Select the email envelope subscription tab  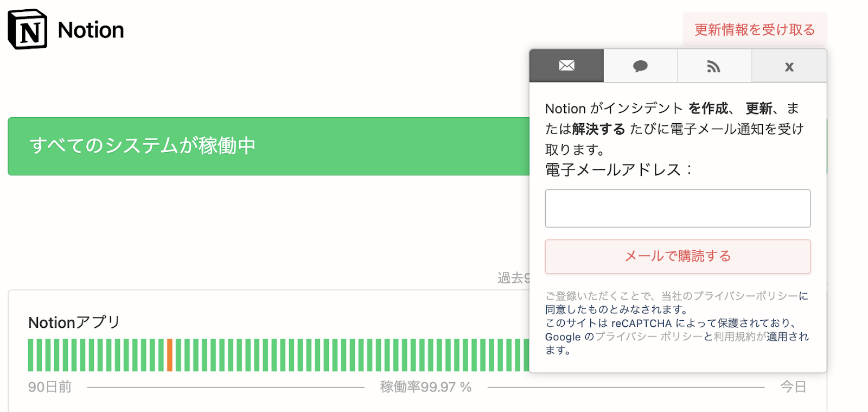566,66
